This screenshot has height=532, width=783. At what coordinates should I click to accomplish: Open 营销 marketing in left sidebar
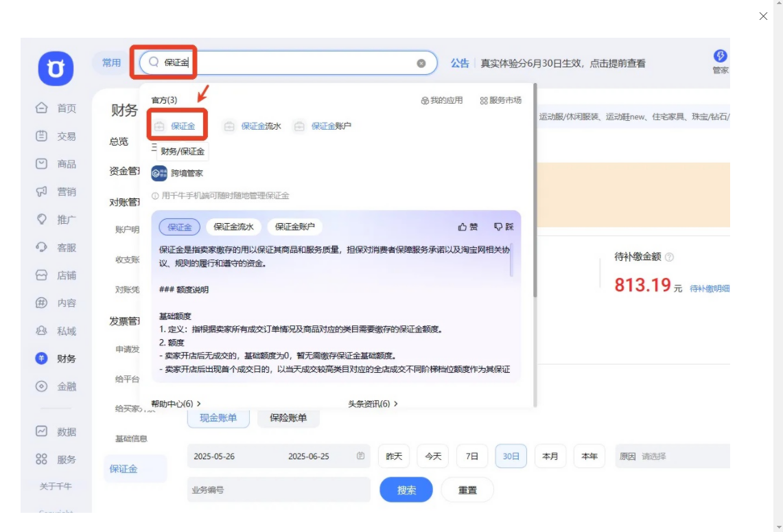pyautogui.click(x=56, y=192)
